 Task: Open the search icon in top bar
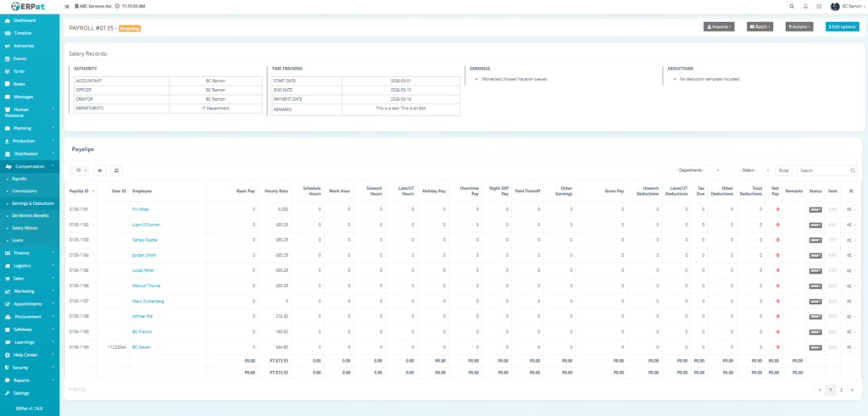click(x=790, y=6)
